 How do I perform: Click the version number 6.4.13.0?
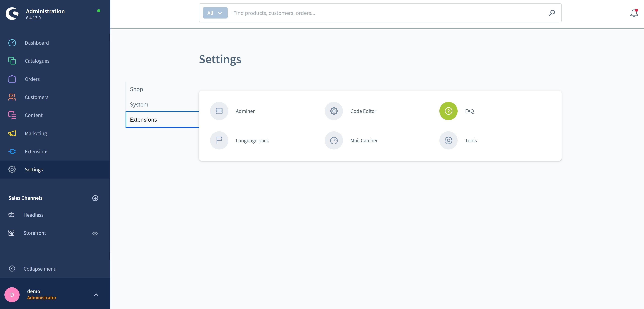pos(33,18)
